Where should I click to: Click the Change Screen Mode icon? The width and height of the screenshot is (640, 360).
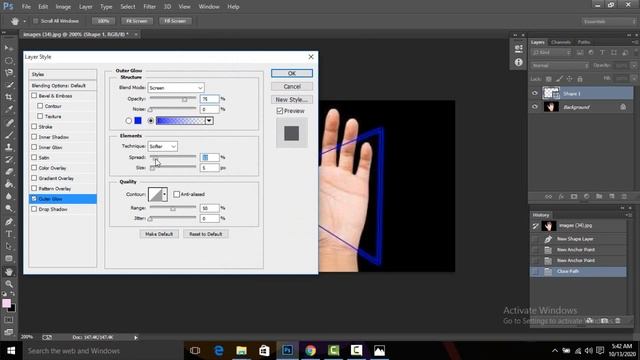pos(9,332)
